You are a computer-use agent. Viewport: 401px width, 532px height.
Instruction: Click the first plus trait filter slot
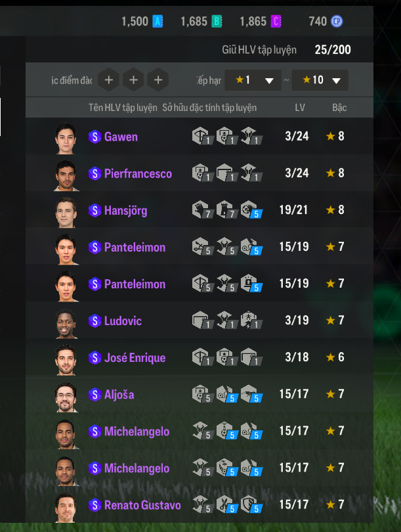tap(109, 80)
